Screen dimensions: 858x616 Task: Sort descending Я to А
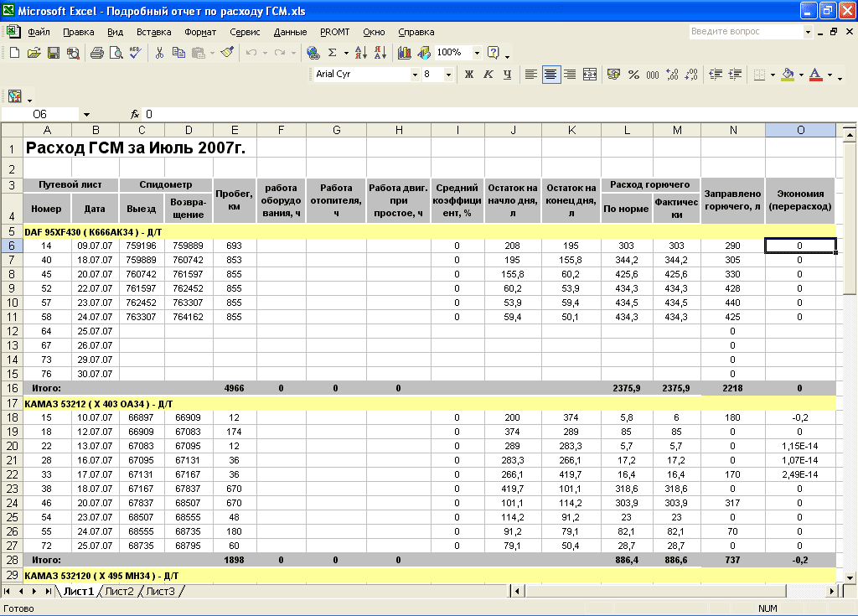tap(380, 53)
